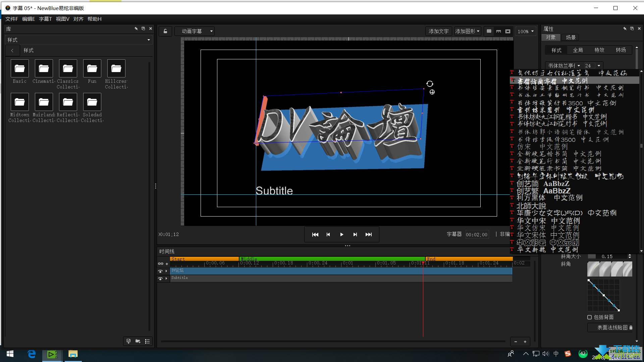This screenshot has width=644, height=362.
Task: Jump to the start of the title
Action: 315,235
